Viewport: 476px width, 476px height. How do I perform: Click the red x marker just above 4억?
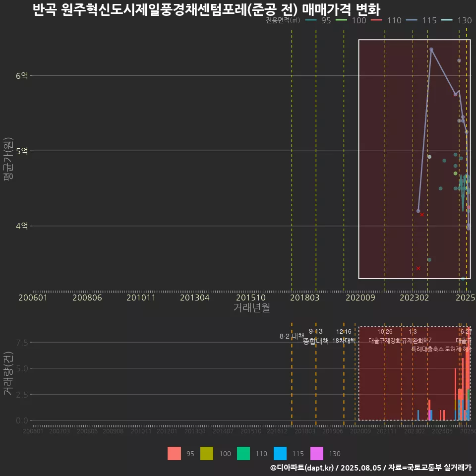click(x=422, y=215)
